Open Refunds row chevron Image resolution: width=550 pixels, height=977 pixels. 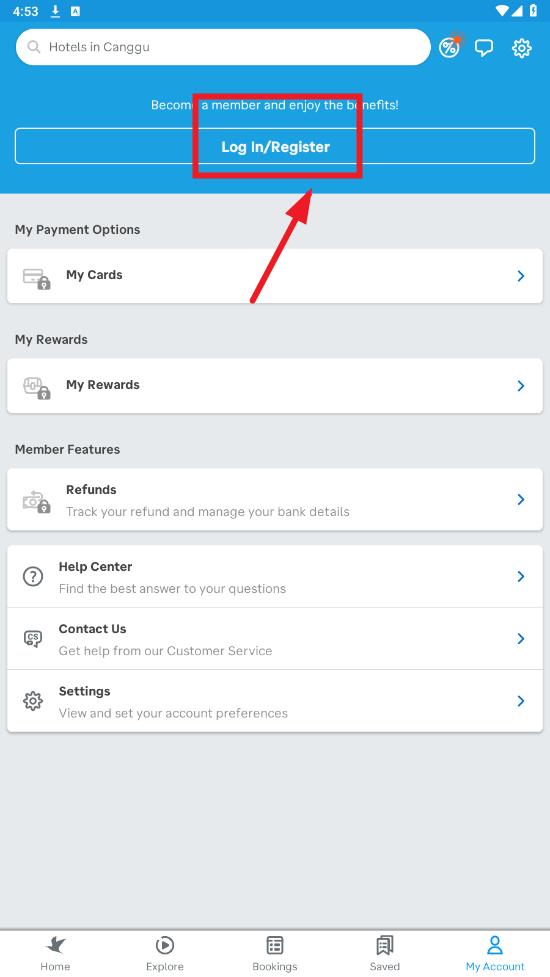tap(521, 499)
